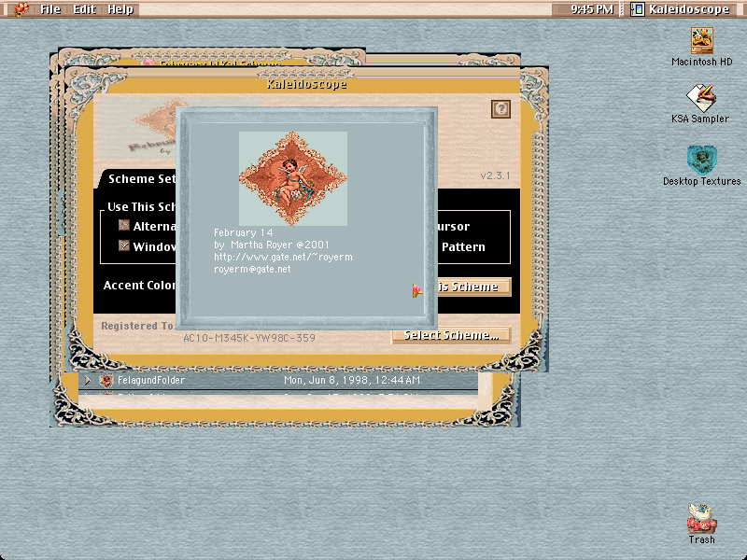Click the "by Martha Royer @2001" credit line
This screenshot has height=560, width=747.
pos(271,245)
